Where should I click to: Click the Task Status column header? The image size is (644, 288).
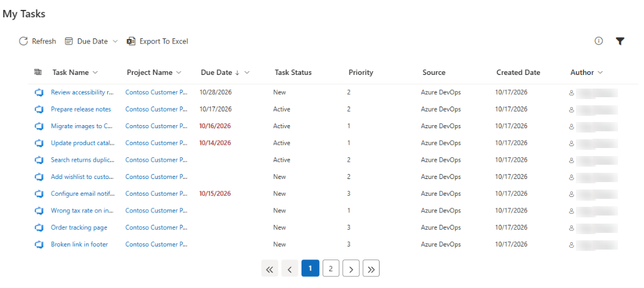point(294,72)
